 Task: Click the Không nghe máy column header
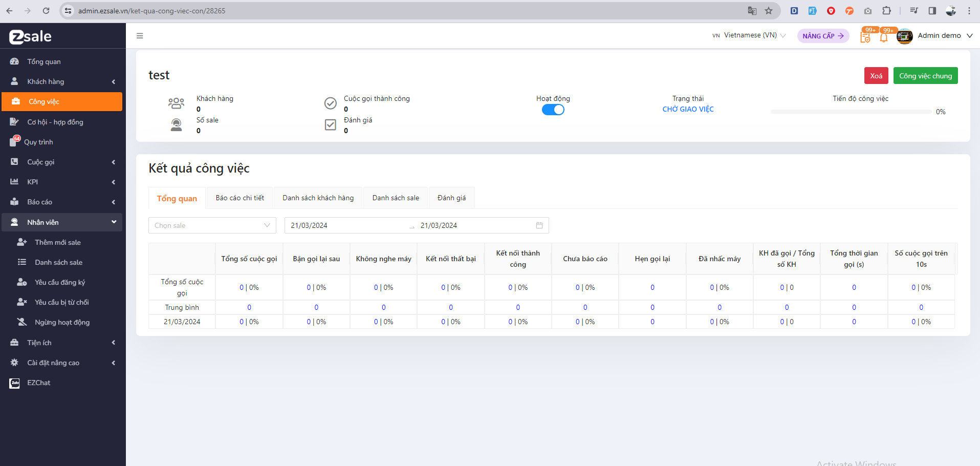[x=383, y=259]
